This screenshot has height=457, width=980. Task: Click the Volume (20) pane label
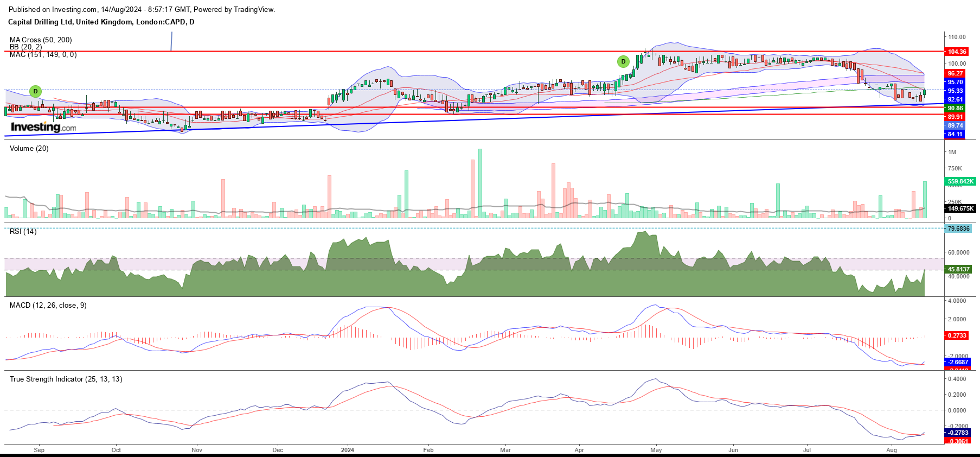coord(29,148)
